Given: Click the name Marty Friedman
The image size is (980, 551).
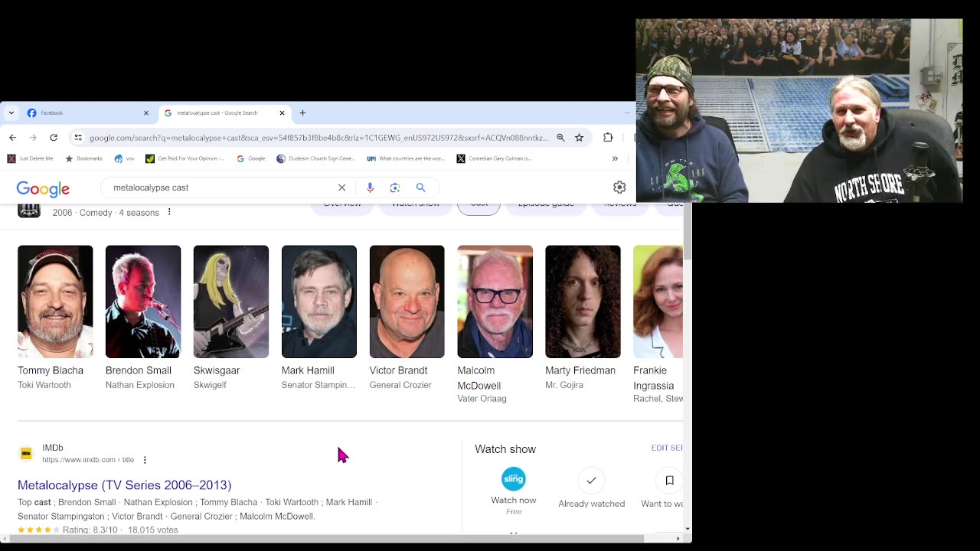Looking at the screenshot, I should pos(580,370).
